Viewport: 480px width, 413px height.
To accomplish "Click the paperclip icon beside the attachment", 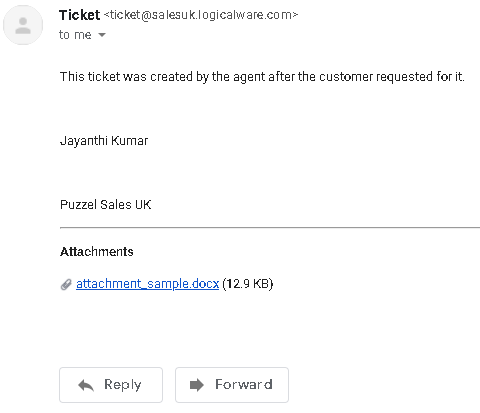I will 66,284.
